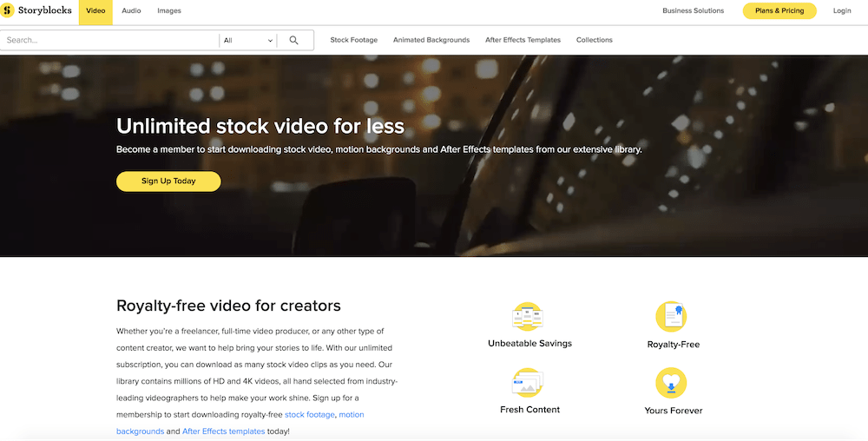Viewport: 868px width, 441px height.
Task: Click the Login link
Action: (842, 11)
